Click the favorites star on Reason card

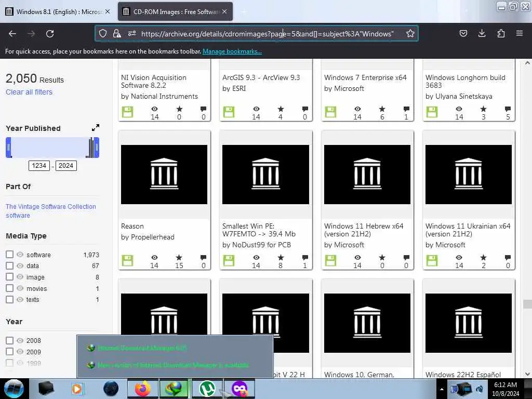(x=179, y=258)
